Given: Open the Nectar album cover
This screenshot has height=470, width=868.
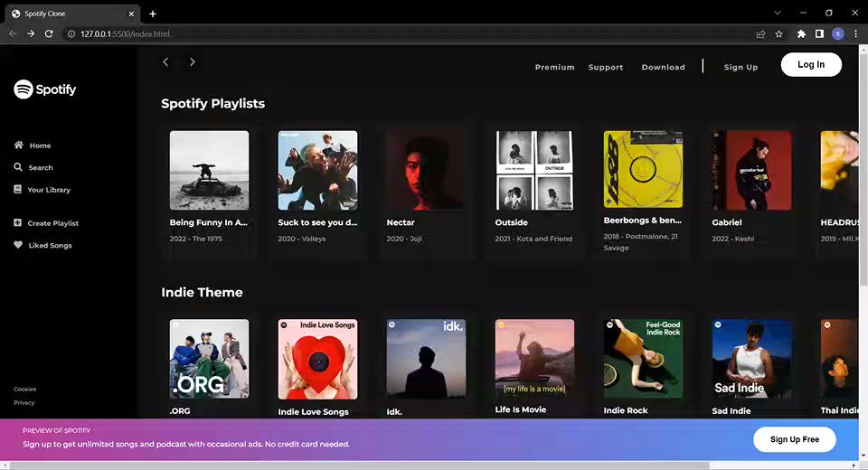Looking at the screenshot, I should tap(426, 171).
